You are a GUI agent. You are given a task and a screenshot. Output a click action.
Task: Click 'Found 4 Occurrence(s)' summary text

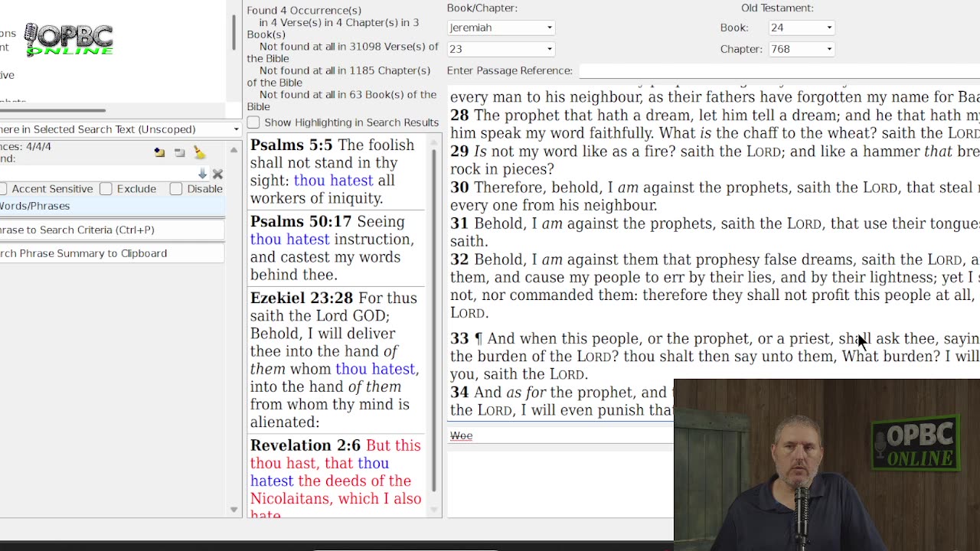click(x=304, y=11)
